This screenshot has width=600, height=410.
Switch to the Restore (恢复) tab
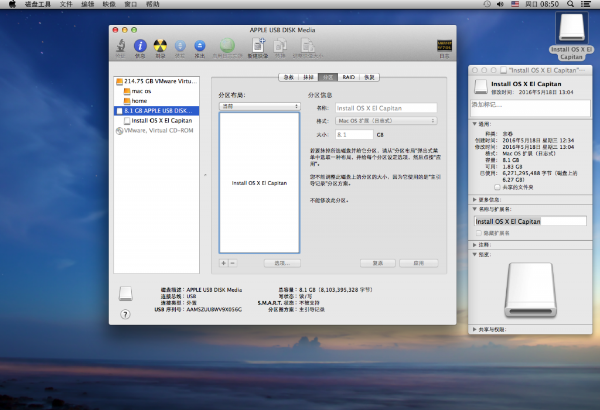pyautogui.click(x=369, y=77)
